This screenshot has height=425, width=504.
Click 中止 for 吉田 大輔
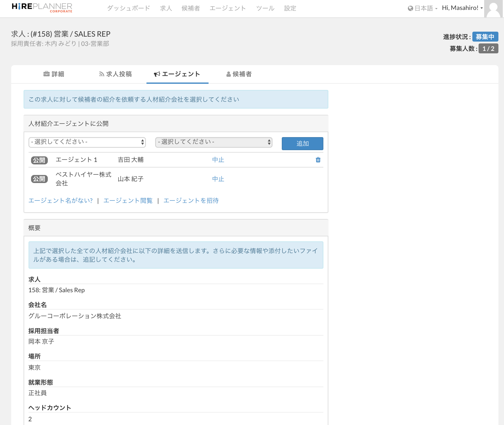tap(218, 160)
